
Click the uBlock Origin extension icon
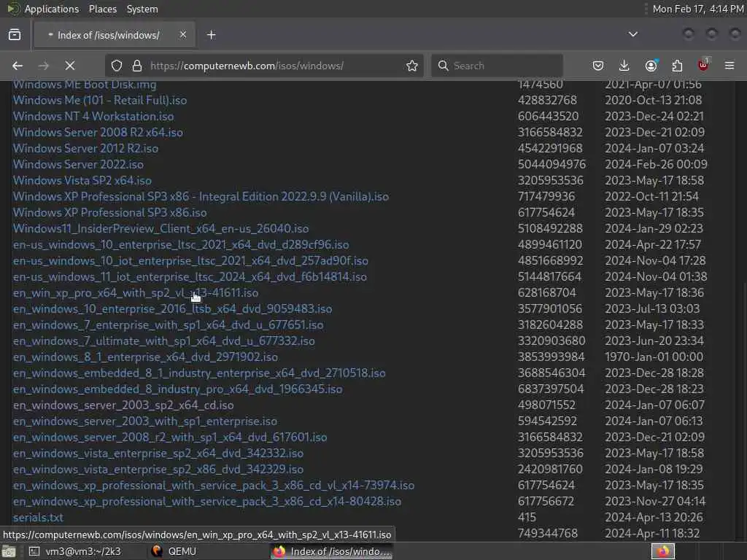click(x=703, y=66)
